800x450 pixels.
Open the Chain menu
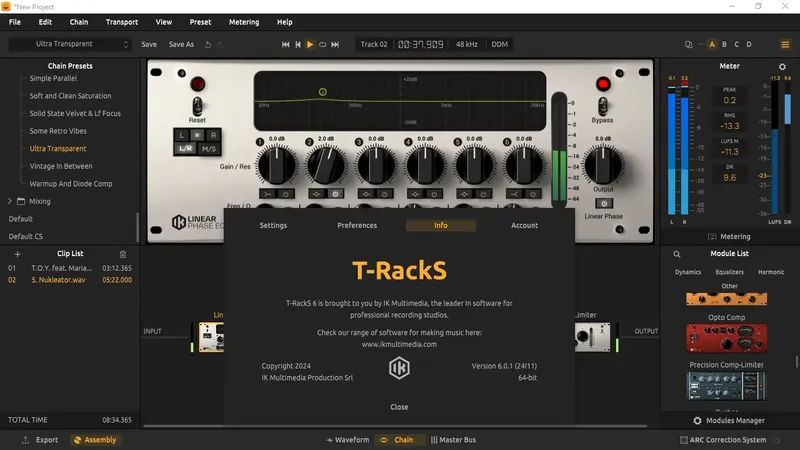pos(79,22)
